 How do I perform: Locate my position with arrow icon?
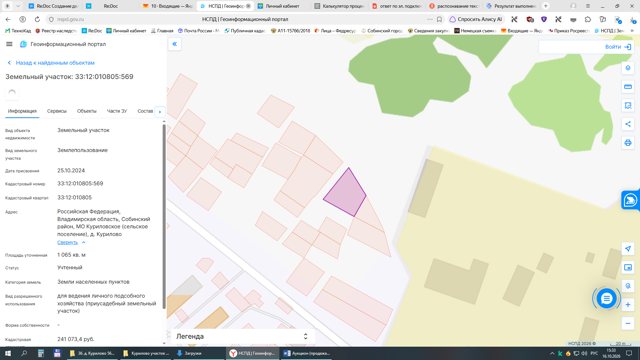628,249
